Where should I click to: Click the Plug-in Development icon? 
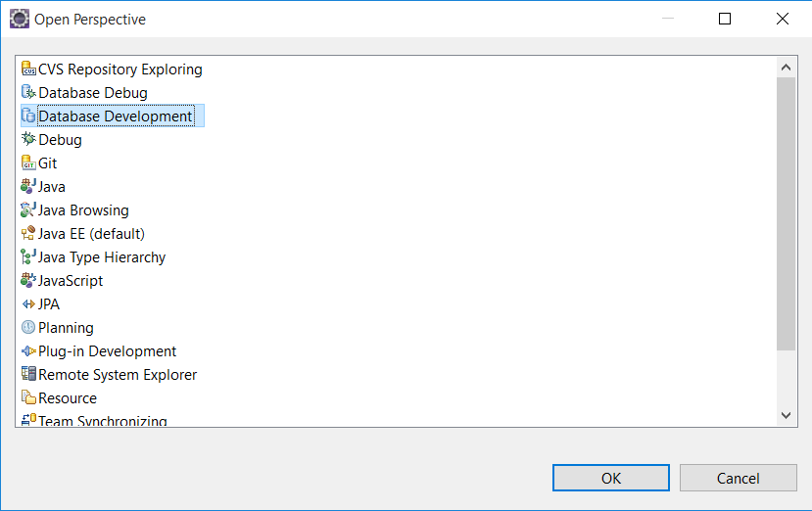pos(28,351)
